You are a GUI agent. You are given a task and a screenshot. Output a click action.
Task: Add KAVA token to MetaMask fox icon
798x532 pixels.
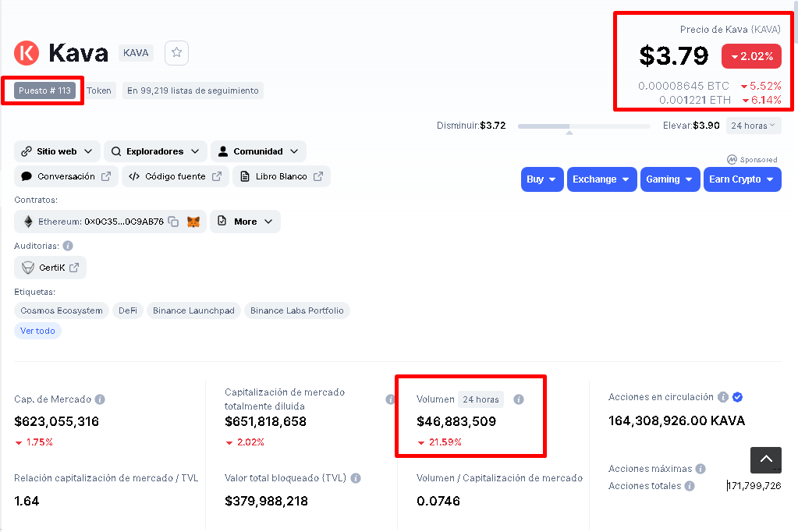pos(193,222)
